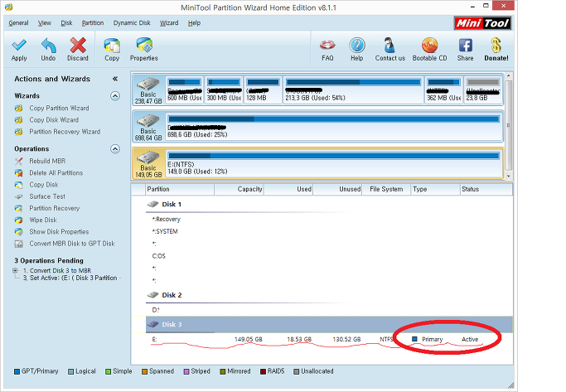The width and height of the screenshot is (566, 392).
Task: Sort by Type column header
Action: point(436,189)
